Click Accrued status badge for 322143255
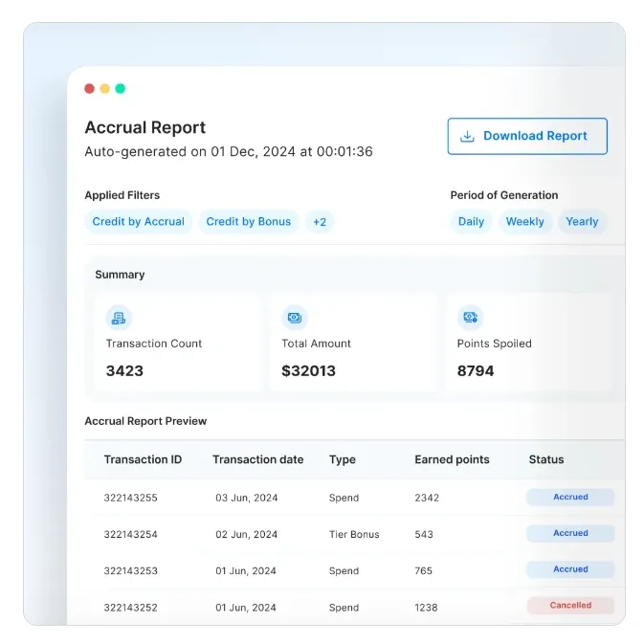The image size is (644, 644). click(570, 497)
